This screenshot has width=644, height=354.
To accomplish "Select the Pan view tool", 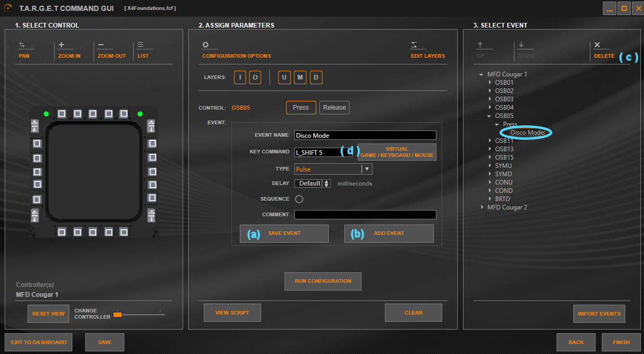I will point(24,50).
